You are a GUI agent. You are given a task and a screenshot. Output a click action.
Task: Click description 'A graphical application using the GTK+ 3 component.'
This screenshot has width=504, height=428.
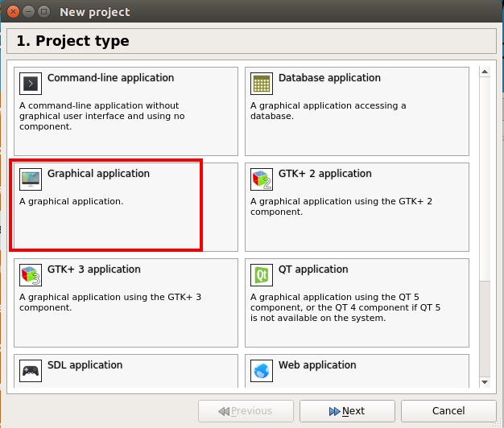110,302
